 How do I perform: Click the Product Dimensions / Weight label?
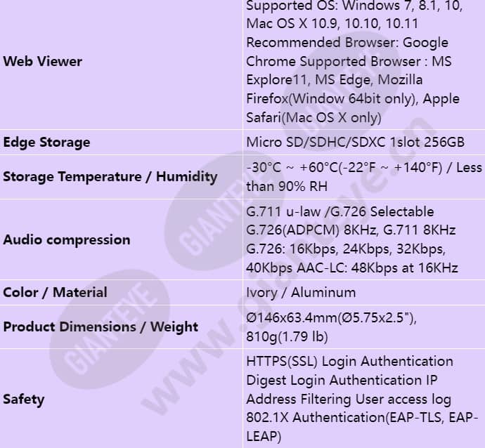101,327
